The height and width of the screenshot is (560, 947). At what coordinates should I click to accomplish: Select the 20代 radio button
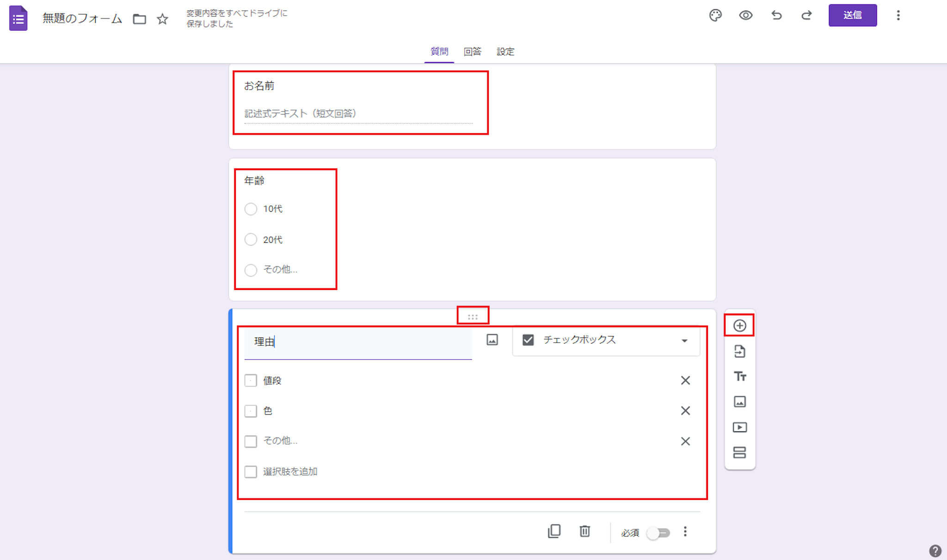(x=251, y=240)
